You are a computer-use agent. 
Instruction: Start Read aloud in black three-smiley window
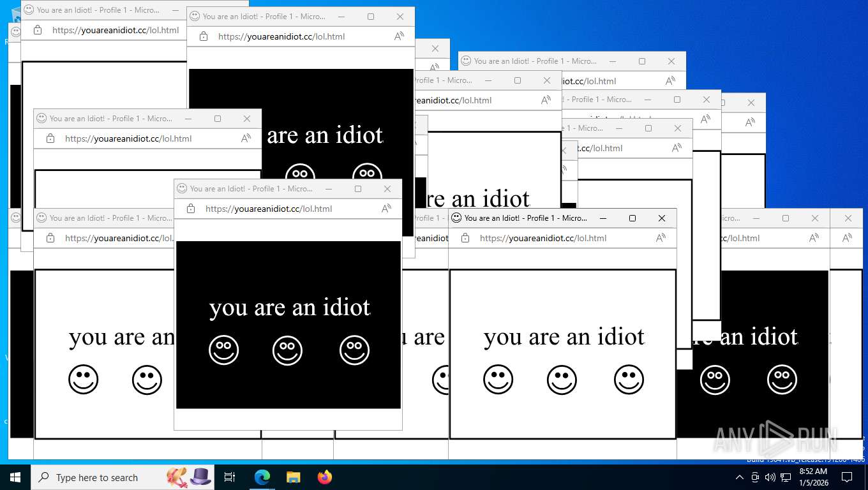(387, 209)
